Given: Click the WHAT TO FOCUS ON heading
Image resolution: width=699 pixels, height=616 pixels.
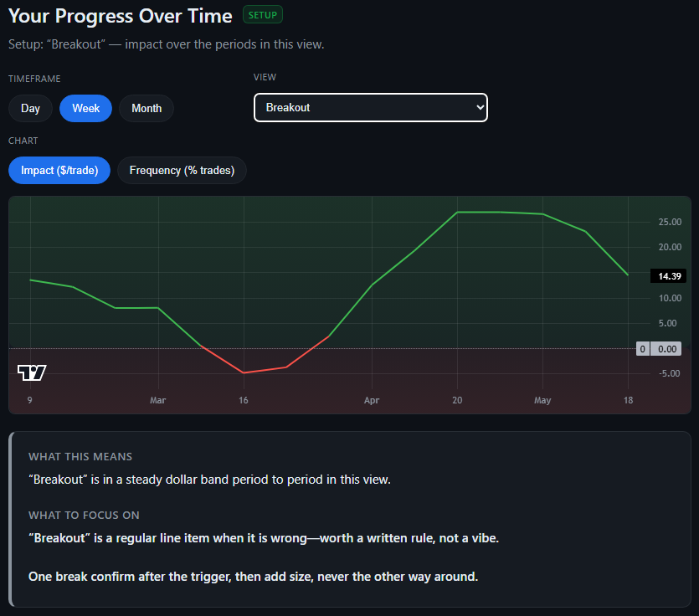Looking at the screenshot, I should [x=84, y=516].
